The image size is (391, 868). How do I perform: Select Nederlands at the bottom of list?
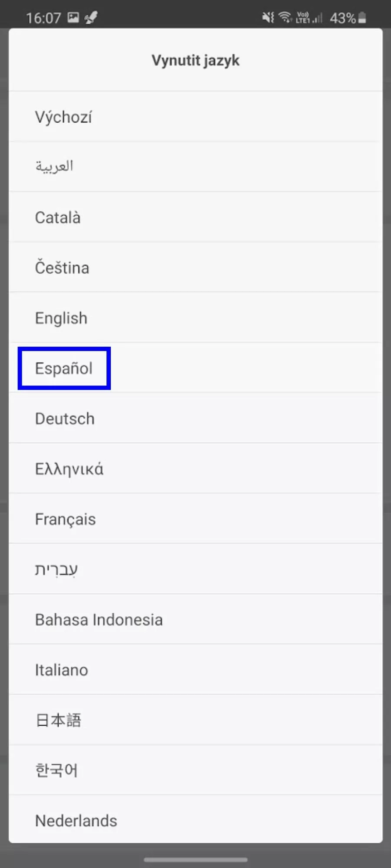coord(195,820)
